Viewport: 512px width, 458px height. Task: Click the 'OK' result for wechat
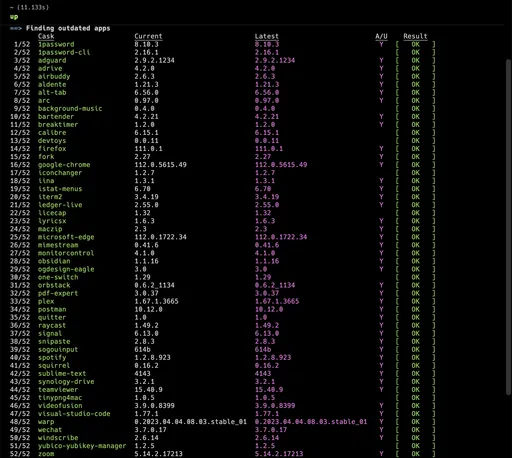pos(415,430)
